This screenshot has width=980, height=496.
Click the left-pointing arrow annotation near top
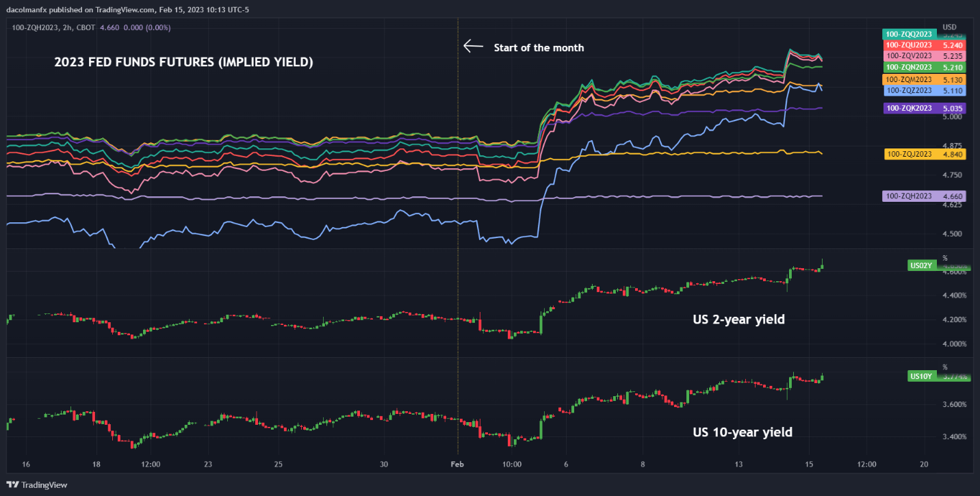tap(473, 47)
